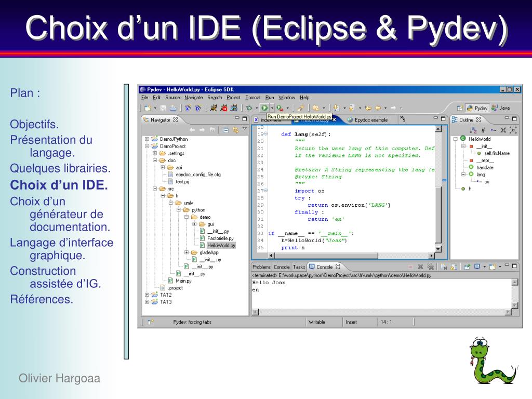Click Link with Editor icon in Navigator

pyautogui.click(x=235, y=130)
